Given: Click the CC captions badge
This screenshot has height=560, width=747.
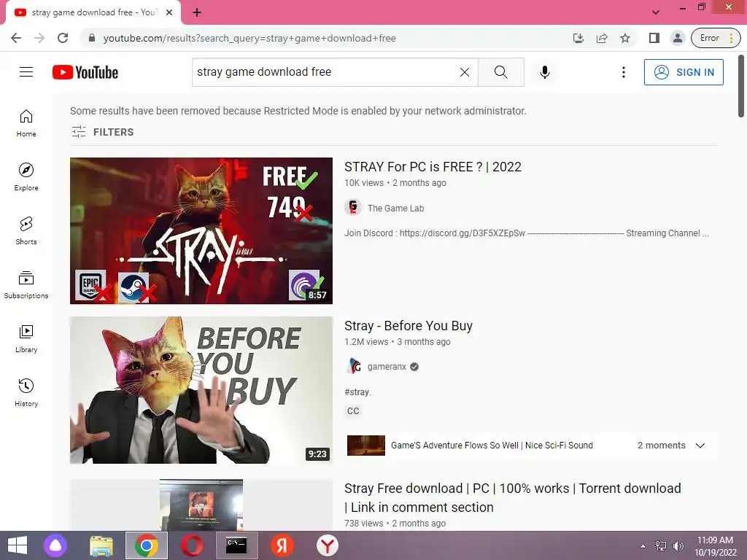Looking at the screenshot, I should [x=353, y=411].
